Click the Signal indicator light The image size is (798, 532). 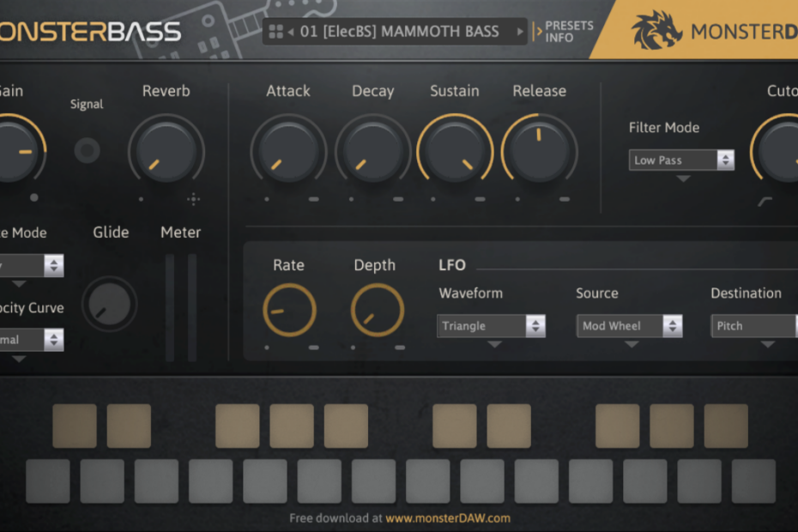click(x=87, y=150)
